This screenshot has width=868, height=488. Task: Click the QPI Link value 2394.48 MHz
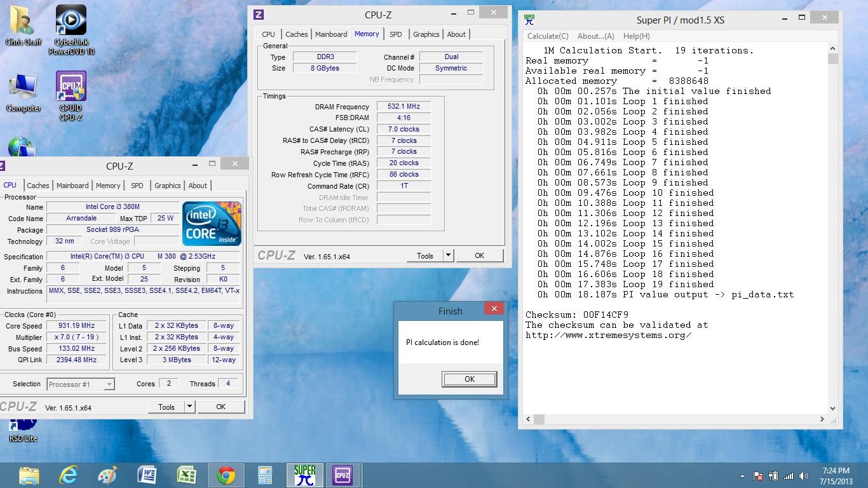[76, 360]
